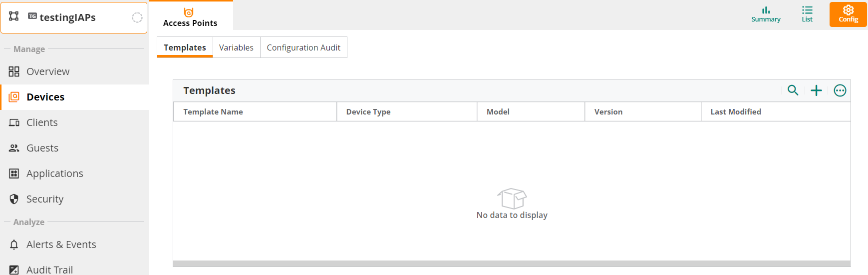Click the horizontal scrollbar under the table

(512, 263)
